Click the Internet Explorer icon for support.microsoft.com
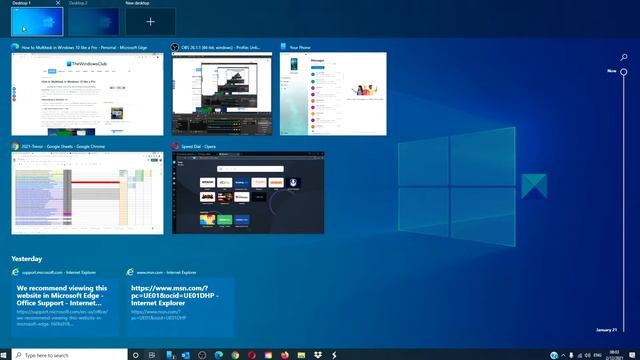This screenshot has height=360, width=640. [x=16, y=272]
